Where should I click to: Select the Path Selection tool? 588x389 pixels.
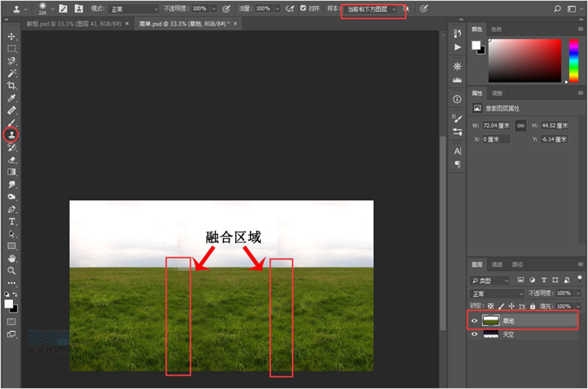click(11, 234)
